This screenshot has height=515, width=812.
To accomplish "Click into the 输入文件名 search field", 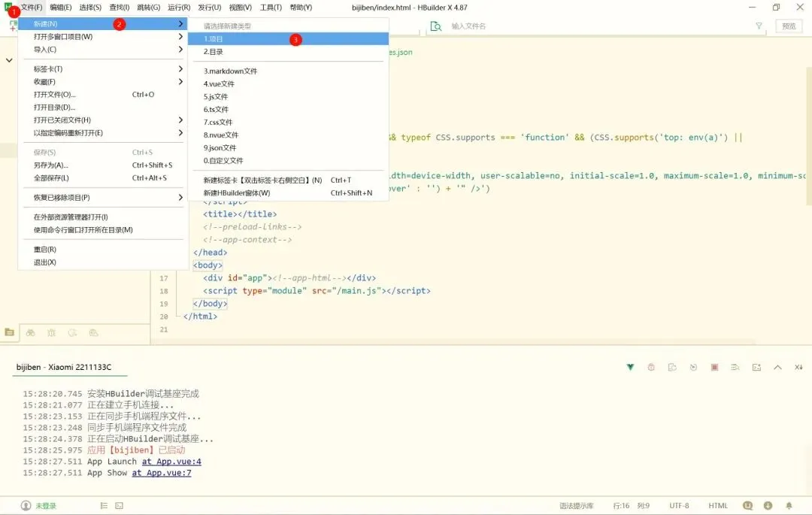I will point(595,26).
